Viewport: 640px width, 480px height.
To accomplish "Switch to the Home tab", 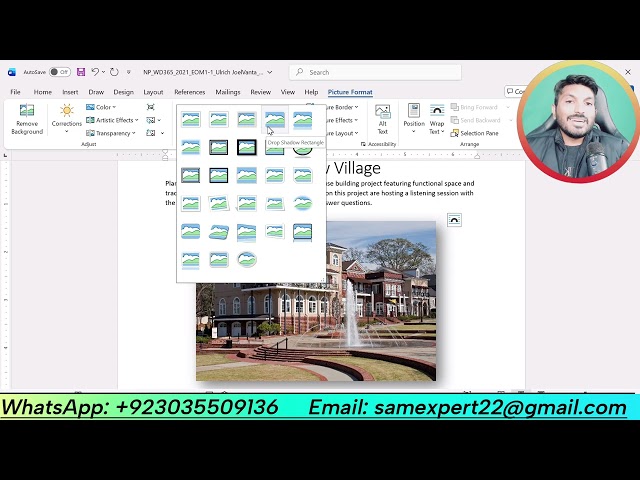I will point(42,92).
